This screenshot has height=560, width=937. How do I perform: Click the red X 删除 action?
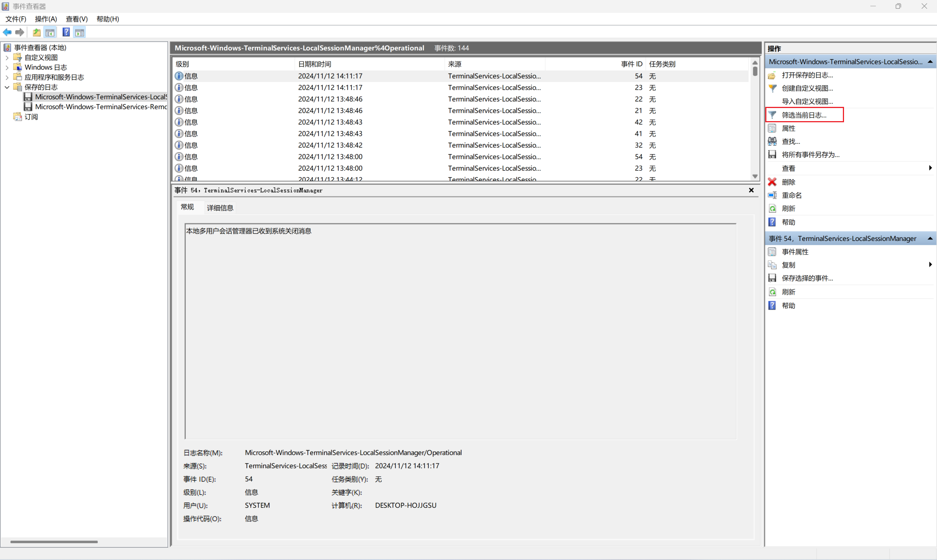point(788,182)
